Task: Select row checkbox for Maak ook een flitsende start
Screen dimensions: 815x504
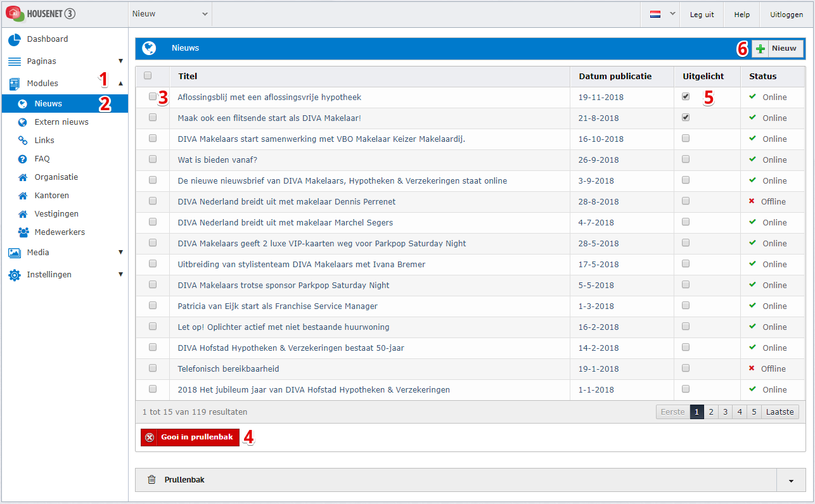Action: pyautogui.click(x=153, y=118)
